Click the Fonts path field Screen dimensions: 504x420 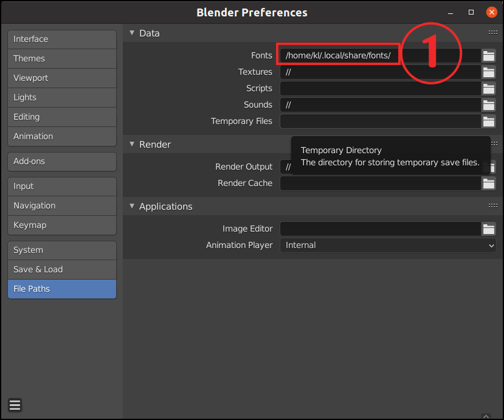point(381,56)
